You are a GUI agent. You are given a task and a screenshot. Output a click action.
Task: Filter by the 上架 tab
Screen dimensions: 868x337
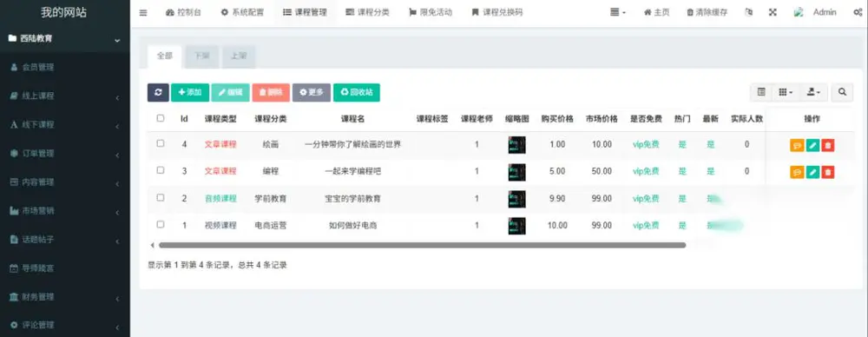[x=239, y=56]
